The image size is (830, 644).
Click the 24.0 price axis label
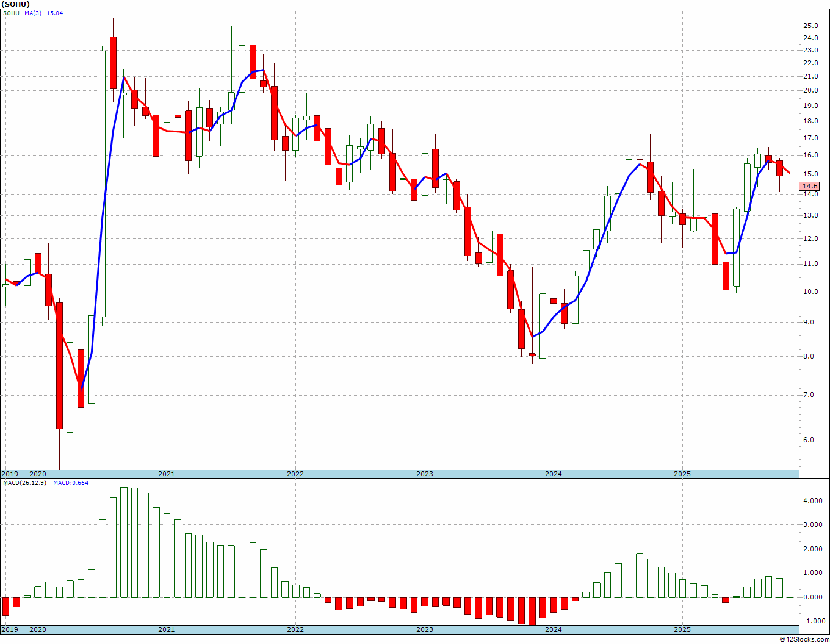(x=811, y=38)
